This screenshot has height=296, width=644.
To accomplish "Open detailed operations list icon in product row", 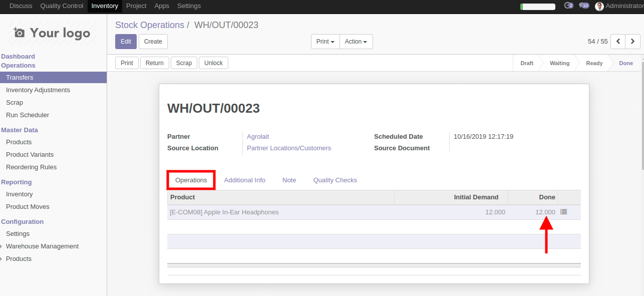I will 563,212.
